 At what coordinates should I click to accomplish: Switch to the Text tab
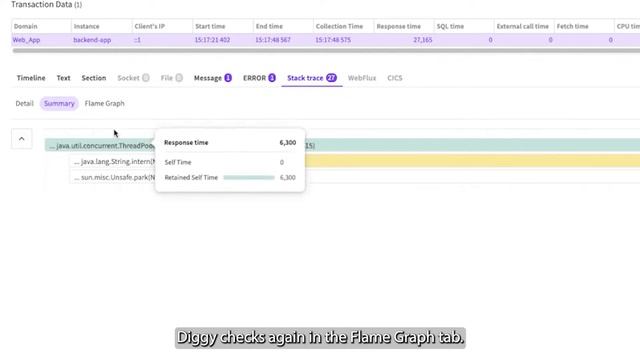pyautogui.click(x=63, y=78)
